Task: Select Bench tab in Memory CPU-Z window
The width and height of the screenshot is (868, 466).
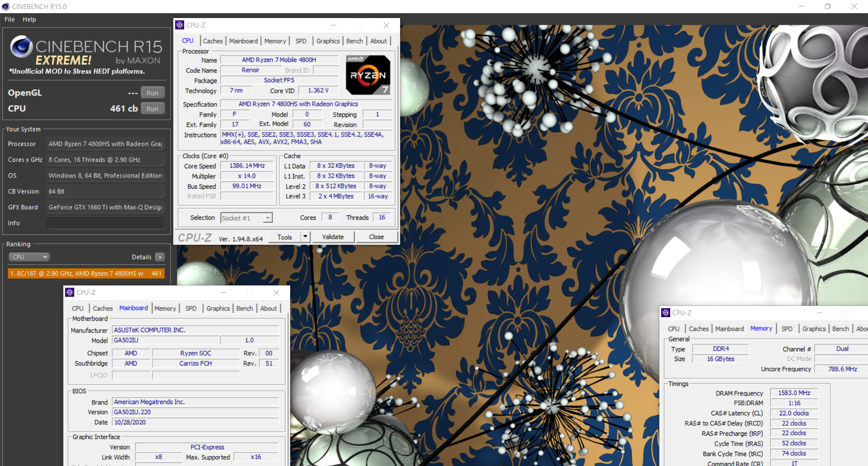Action: coord(841,328)
